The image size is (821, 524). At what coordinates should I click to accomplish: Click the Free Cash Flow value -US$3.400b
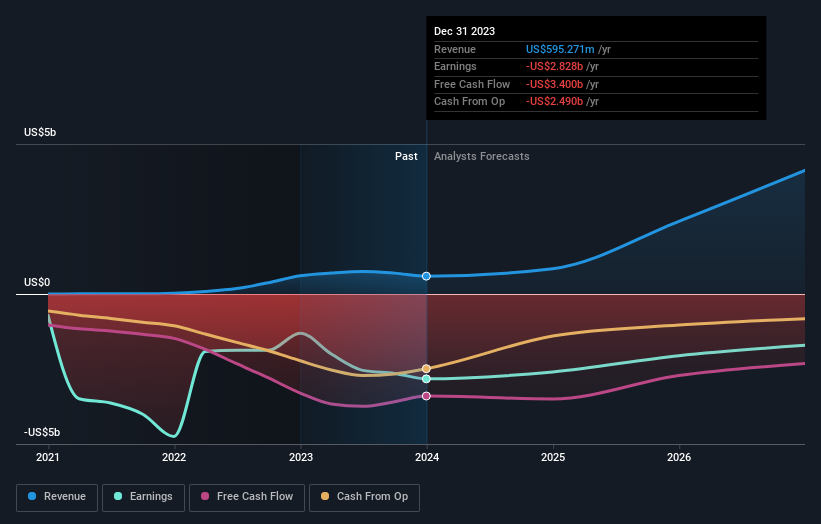click(554, 84)
